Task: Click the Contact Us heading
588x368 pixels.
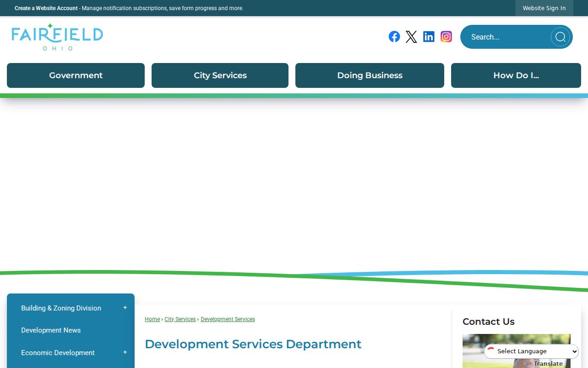Action: pyautogui.click(x=488, y=322)
